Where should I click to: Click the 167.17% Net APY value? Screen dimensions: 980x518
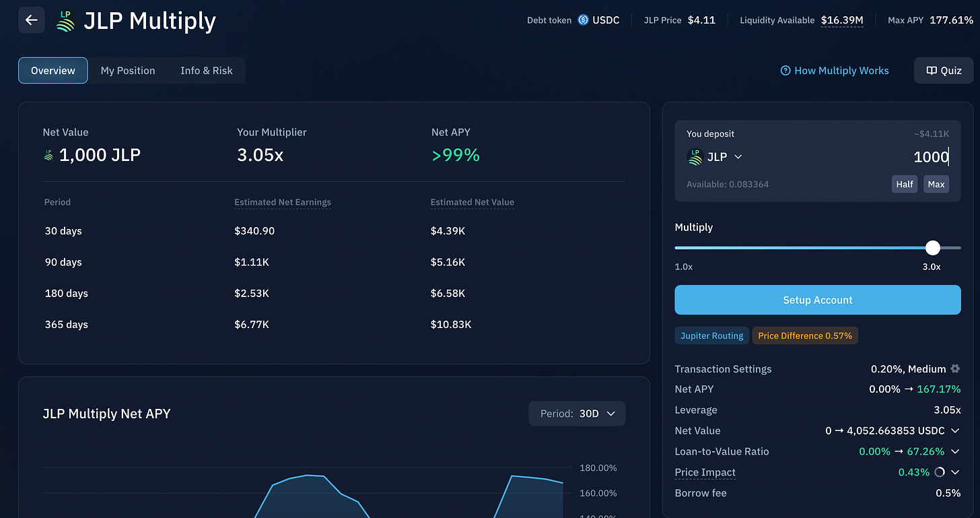tap(939, 389)
